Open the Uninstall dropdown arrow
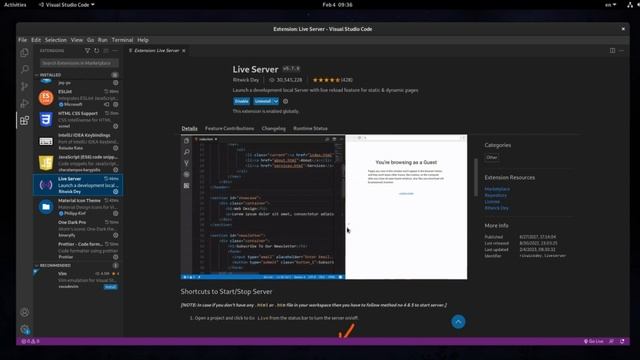The height and width of the screenshot is (360, 640). (276, 101)
